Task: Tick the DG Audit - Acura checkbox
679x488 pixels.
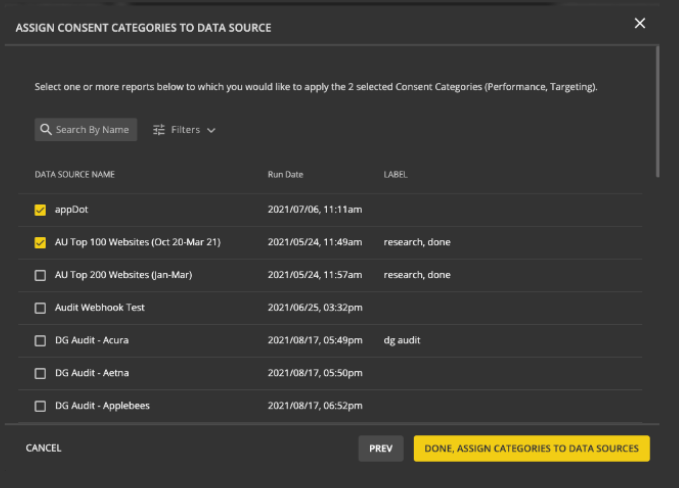Action: click(40, 341)
